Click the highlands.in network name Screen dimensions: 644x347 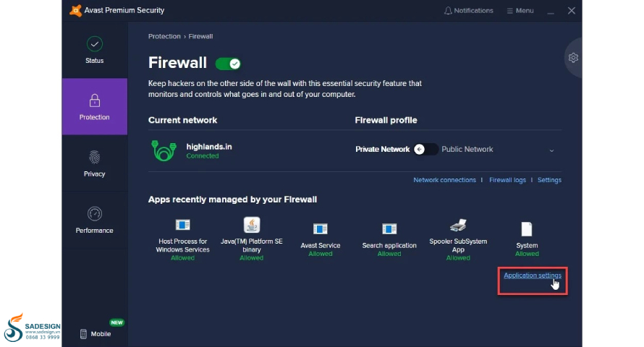click(x=209, y=147)
